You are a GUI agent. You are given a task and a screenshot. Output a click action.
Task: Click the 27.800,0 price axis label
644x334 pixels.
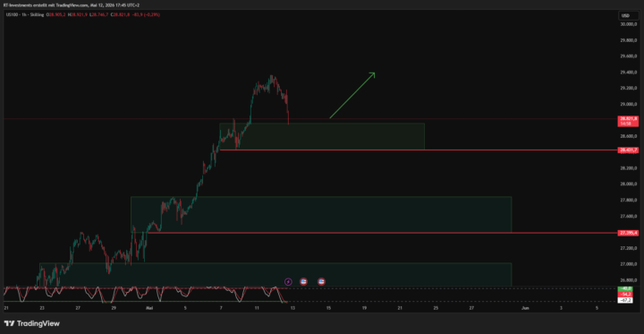tap(629, 200)
